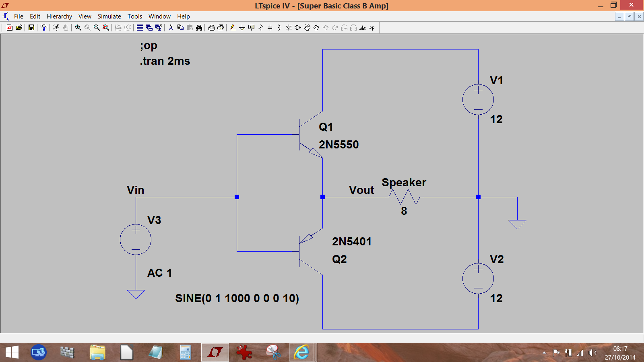Screen dimensions: 644x362
Task: Select the Copy tool in the toolbar
Action: click(x=180, y=28)
